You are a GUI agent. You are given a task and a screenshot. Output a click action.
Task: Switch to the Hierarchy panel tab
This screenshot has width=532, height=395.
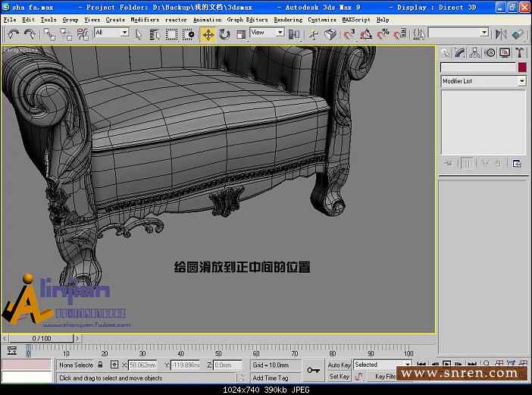coord(474,52)
